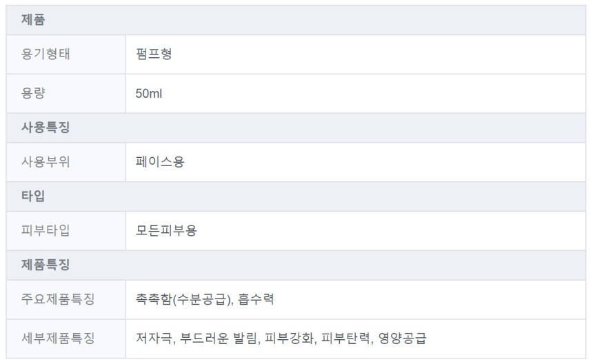
Task: Click the 펌프형 value text
Action: click(154, 54)
